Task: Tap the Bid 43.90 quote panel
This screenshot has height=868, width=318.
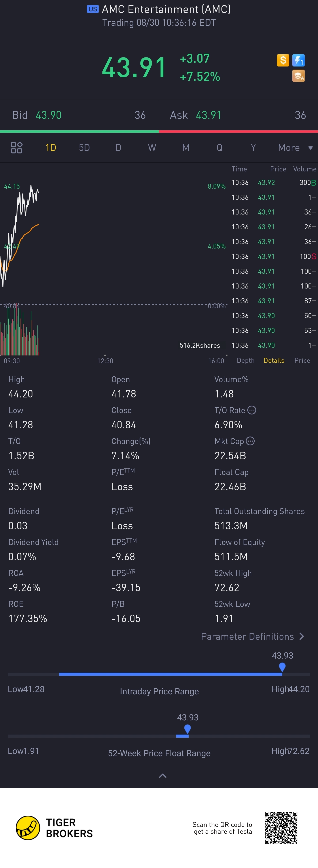Action: 79,115
